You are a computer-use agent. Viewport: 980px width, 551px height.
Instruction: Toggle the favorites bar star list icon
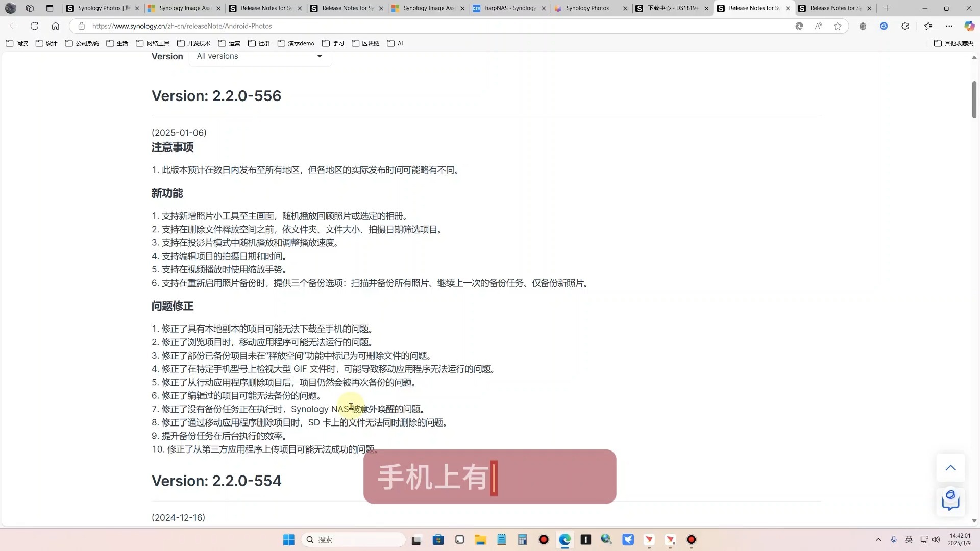(x=928, y=26)
